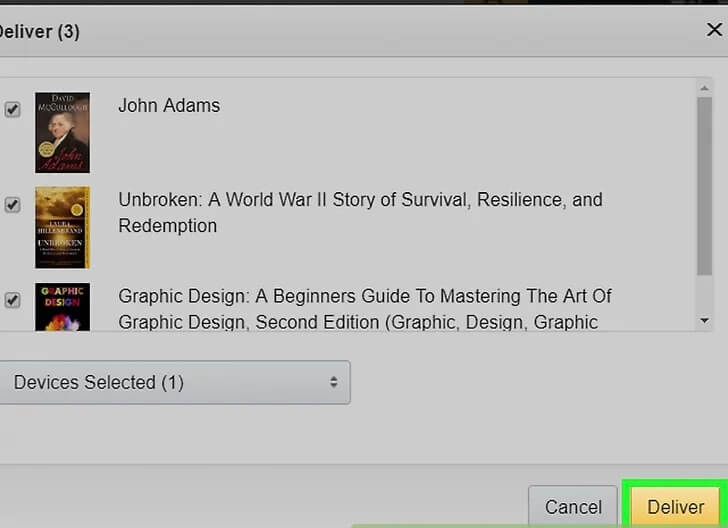The image size is (728, 528).
Task: Click the empty area right of Devices dropdown
Action: [x=530, y=382]
